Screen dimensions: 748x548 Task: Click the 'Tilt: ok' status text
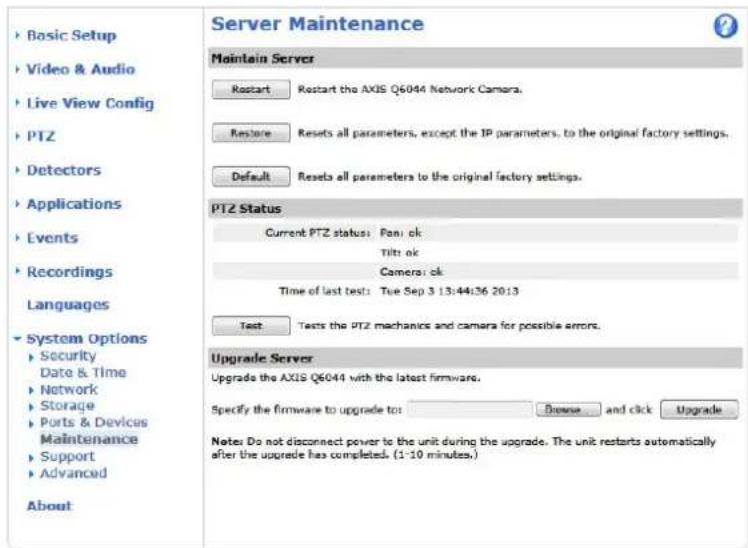pos(399,252)
